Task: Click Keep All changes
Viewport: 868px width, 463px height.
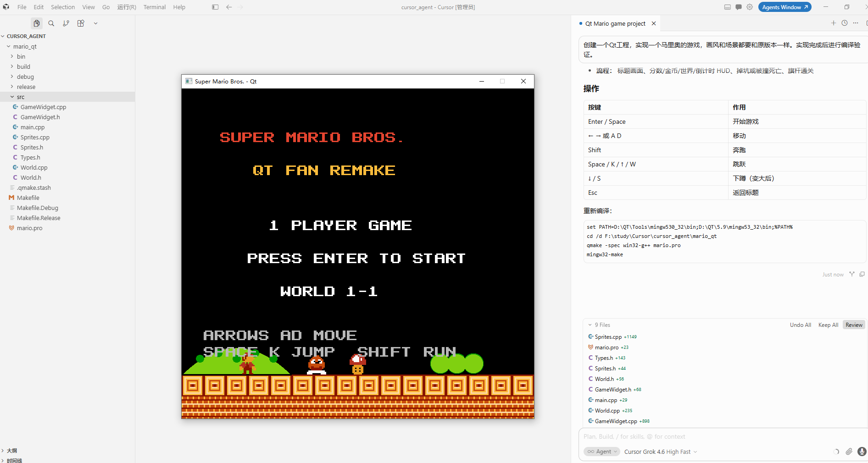Action: pos(828,325)
